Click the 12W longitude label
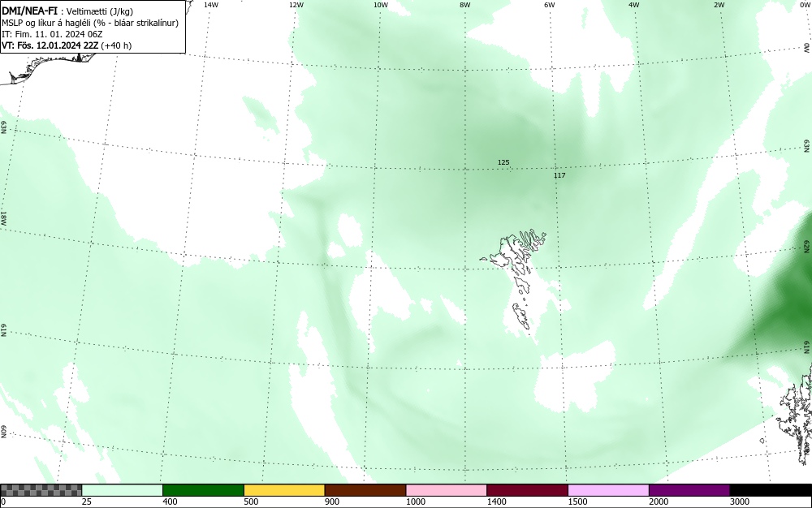This screenshot has width=812, height=508. pyautogui.click(x=296, y=5)
